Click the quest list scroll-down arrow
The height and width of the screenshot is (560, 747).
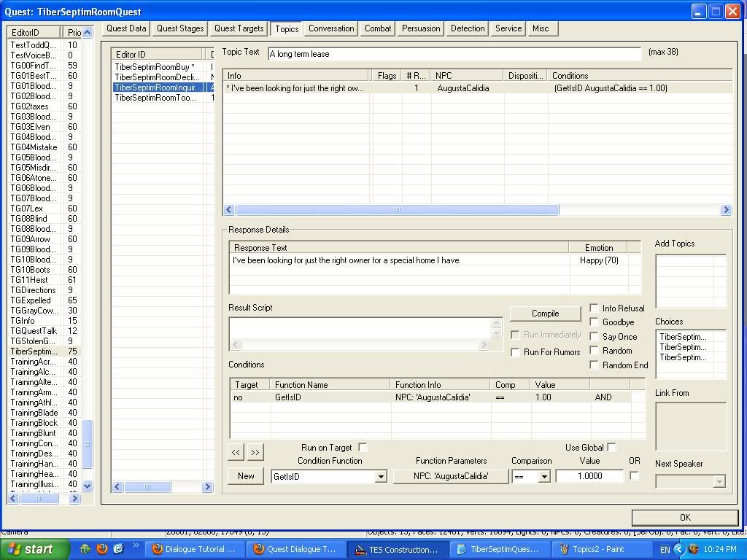(88, 486)
